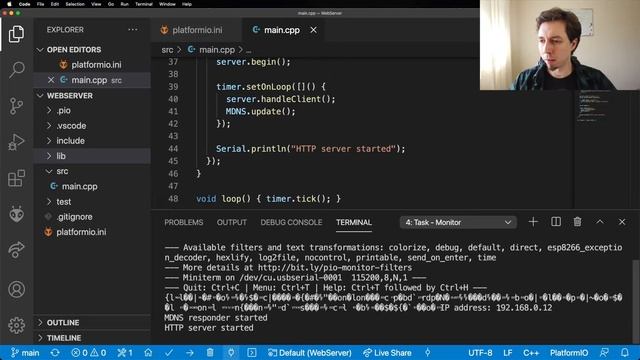
Task: Change LF end of line sequence
Action: (x=507, y=353)
